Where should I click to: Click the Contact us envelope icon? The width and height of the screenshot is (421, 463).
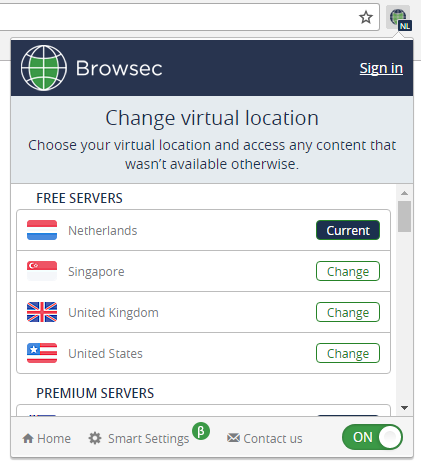[233, 438]
